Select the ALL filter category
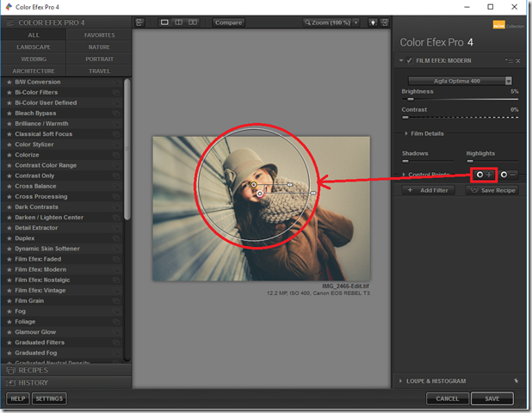This screenshot has width=532, height=413. [x=34, y=35]
